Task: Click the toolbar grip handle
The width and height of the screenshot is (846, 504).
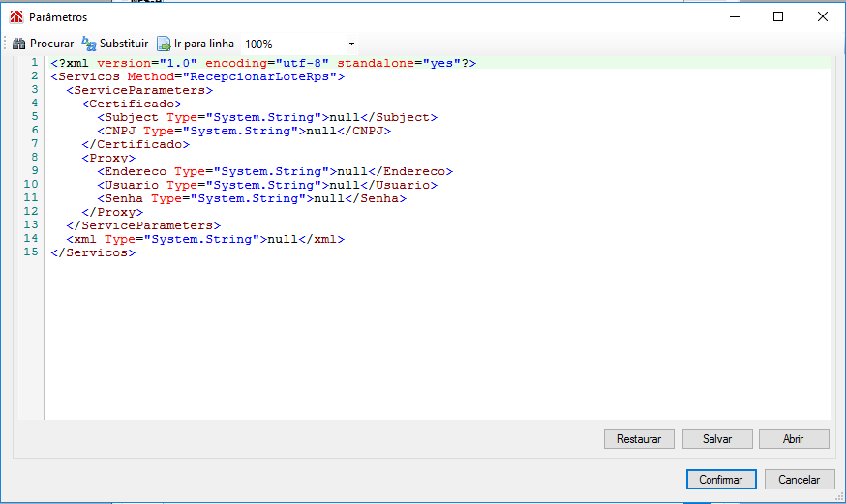Action: point(5,44)
